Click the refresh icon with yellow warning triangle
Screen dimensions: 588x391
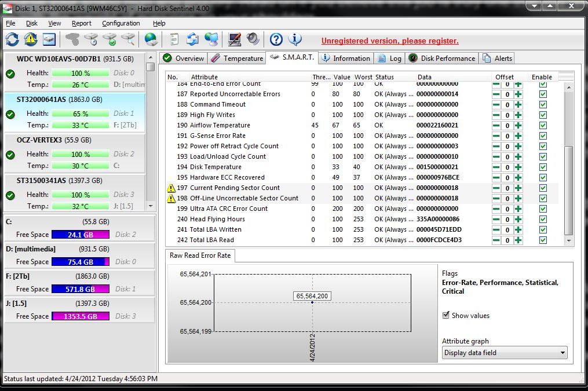[x=31, y=39]
